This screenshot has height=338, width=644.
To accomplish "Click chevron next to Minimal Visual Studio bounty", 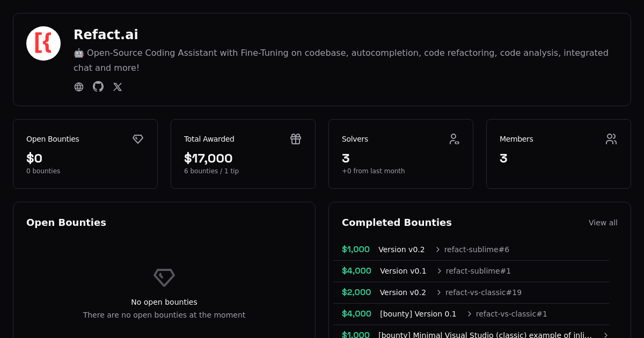I will 606,335.
